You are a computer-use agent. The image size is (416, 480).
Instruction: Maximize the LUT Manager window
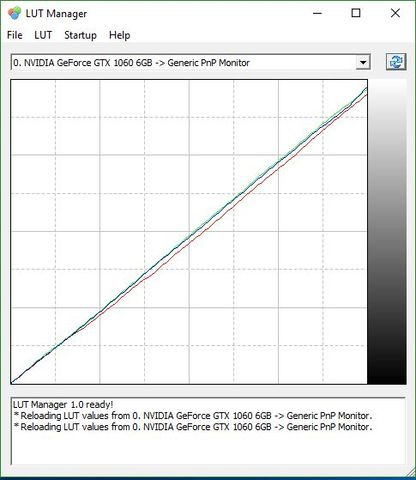[356, 13]
